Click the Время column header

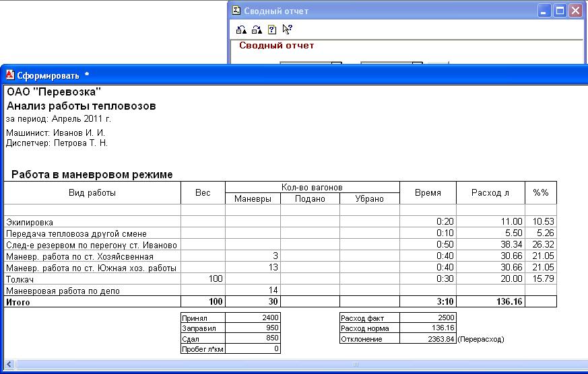tap(428, 193)
